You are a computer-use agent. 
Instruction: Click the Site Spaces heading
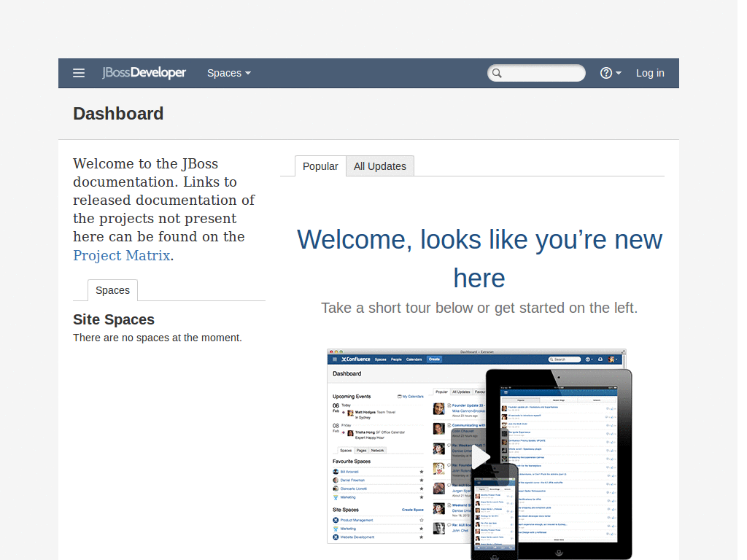point(114,319)
